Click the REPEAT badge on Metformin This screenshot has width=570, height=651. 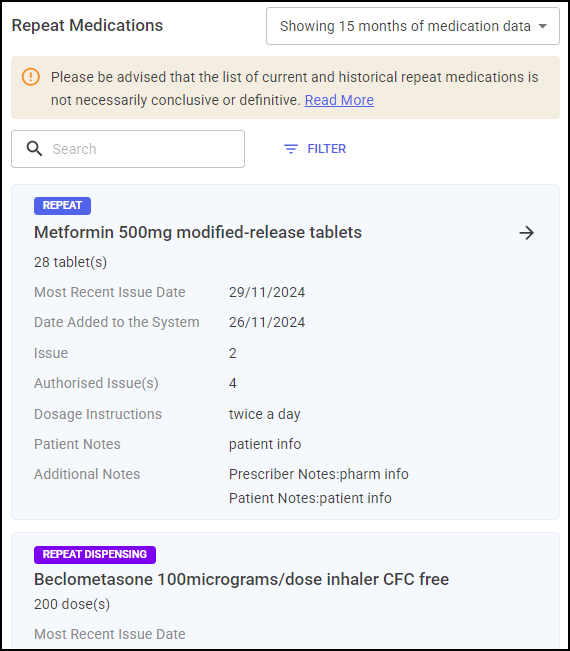click(62, 206)
